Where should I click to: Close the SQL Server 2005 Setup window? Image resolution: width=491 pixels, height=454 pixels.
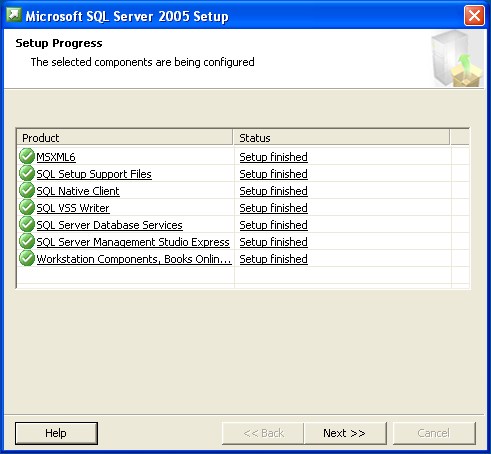click(x=474, y=15)
